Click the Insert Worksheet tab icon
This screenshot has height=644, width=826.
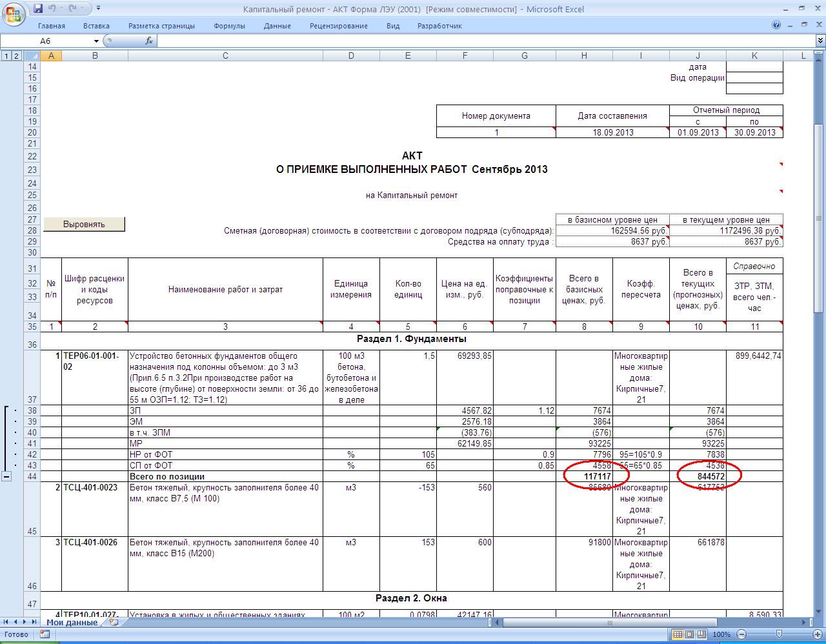coord(114,623)
